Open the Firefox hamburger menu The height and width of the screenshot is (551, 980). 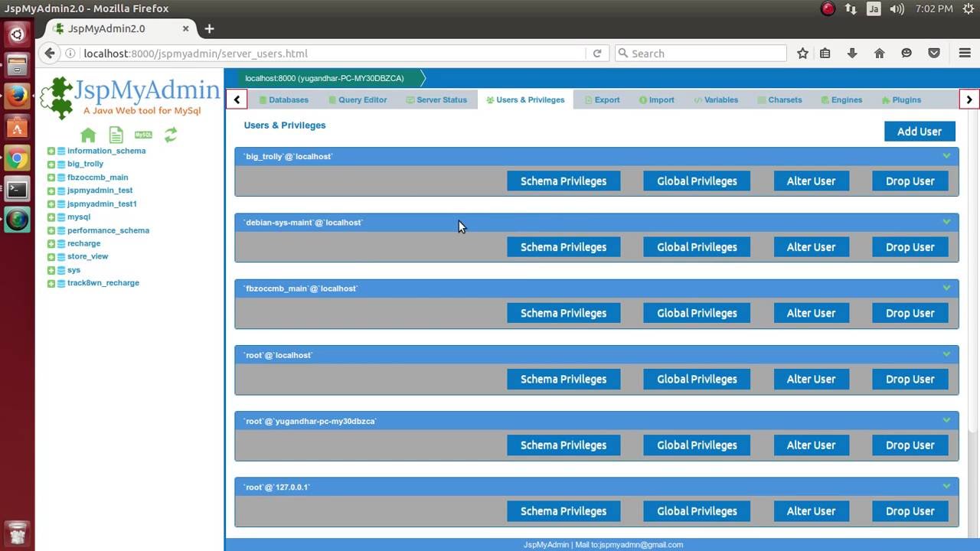click(965, 54)
